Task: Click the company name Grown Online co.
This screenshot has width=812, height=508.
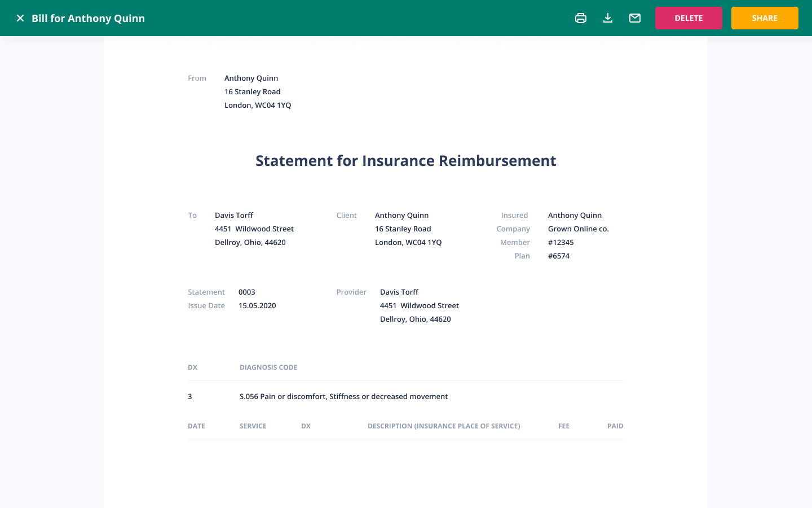Action: coord(578,229)
